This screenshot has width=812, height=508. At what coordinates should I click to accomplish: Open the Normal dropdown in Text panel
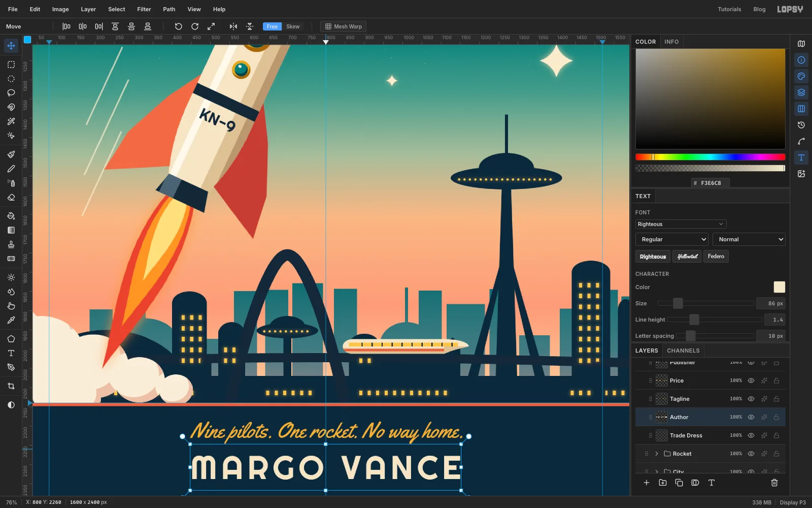click(x=749, y=239)
